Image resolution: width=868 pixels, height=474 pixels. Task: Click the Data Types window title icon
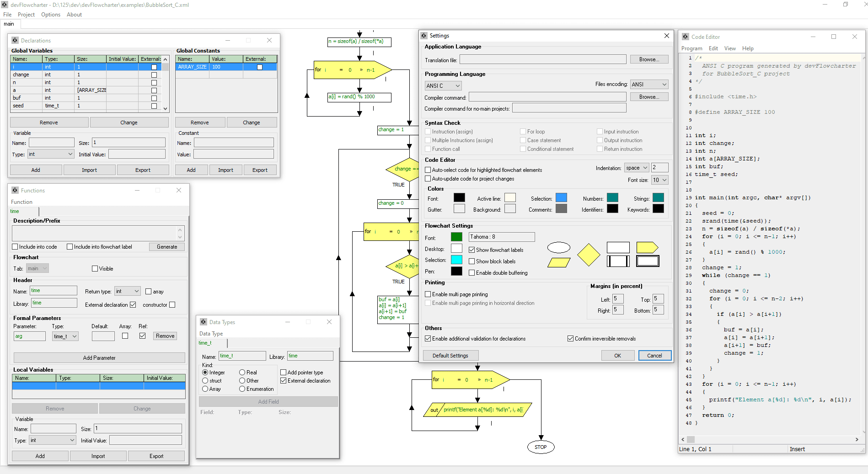pyautogui.click(x=204, y=322)
